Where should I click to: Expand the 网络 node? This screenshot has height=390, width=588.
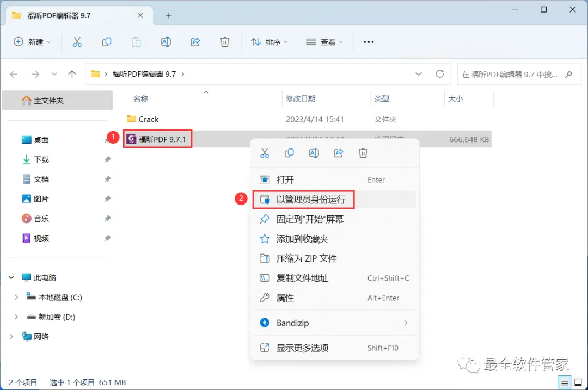click(11, 337)
